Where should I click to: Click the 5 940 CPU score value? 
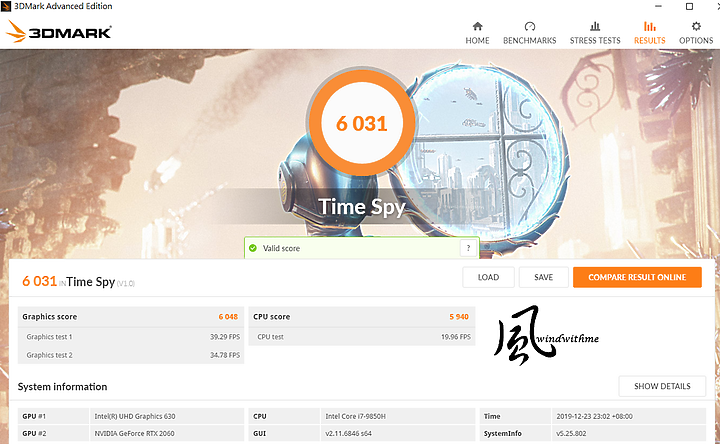tap(459, 317)
